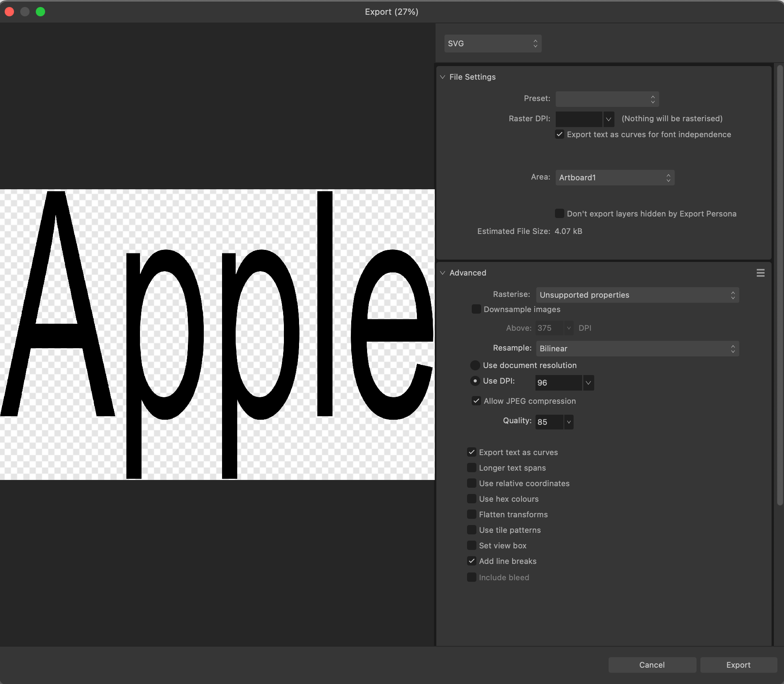Click the Estimated File Size value 4.07 kB

tap(568, 231)
